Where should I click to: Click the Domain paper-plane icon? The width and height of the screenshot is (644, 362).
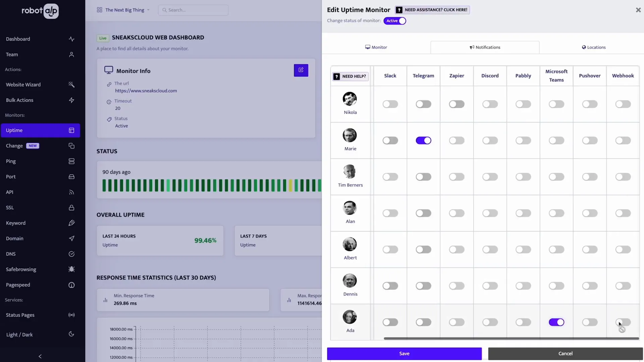[x=71, y=238]
